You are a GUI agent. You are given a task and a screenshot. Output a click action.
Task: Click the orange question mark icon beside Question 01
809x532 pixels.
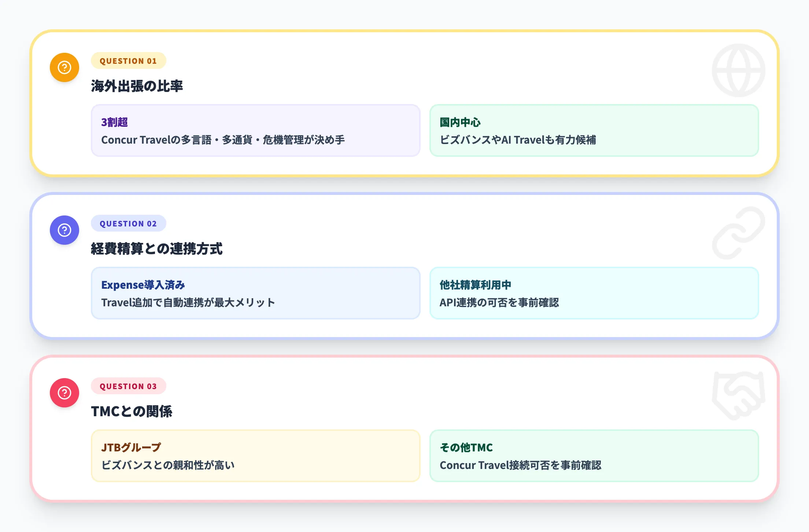(x=64, y=67)
